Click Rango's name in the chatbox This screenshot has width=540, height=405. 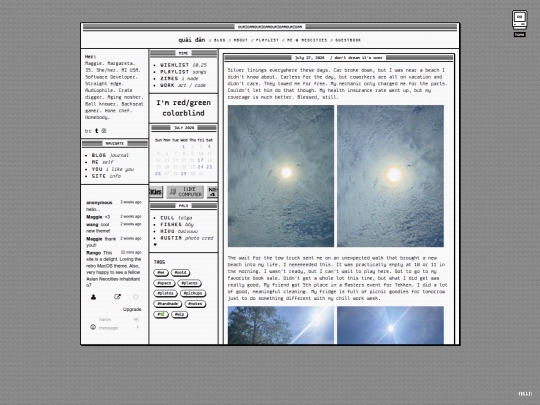(x=93, y=252)
